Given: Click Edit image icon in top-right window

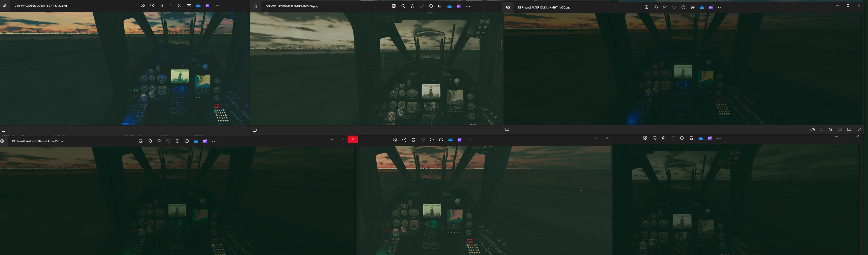Looking at the screenshot, I should point(646,7).
